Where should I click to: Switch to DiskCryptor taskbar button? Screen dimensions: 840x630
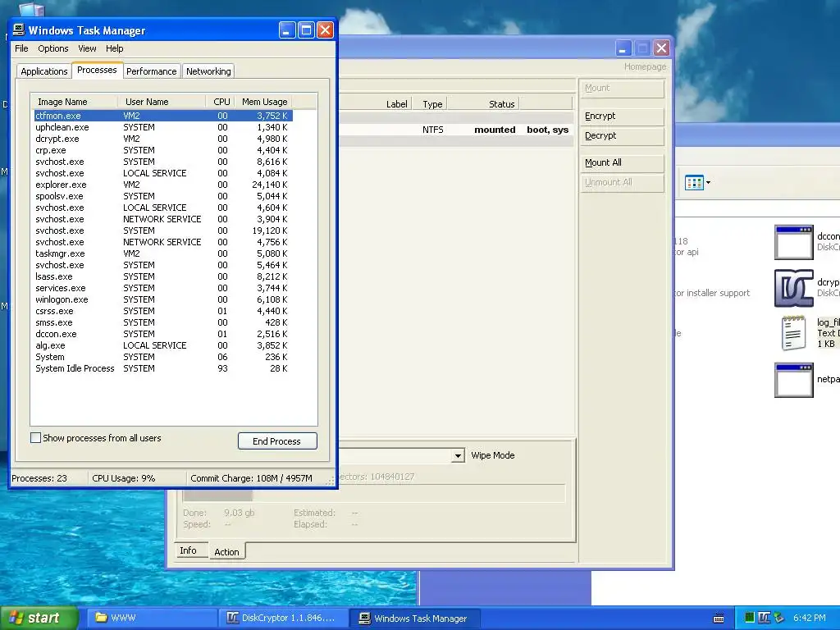pos(283,618)
